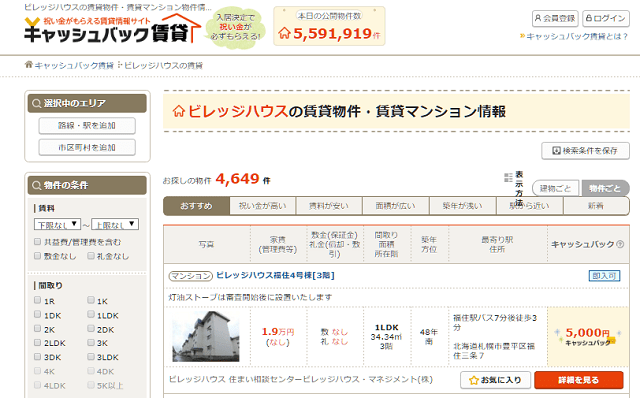Check 3LDK layout checkbox

click(x=91, y=357)
